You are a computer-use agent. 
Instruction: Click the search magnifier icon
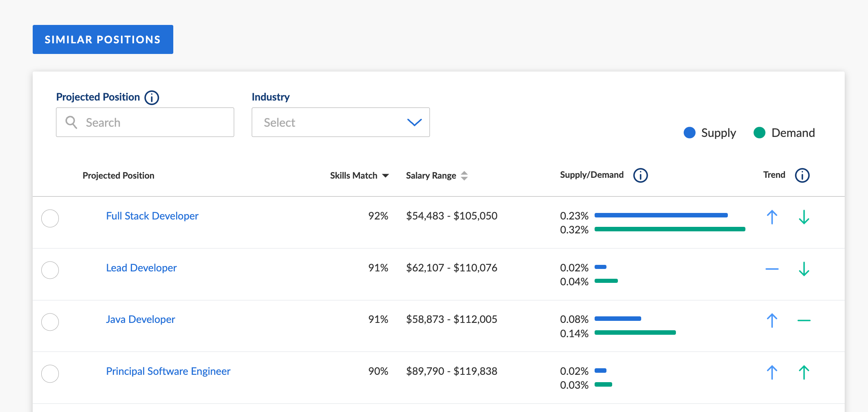point(72,122)
